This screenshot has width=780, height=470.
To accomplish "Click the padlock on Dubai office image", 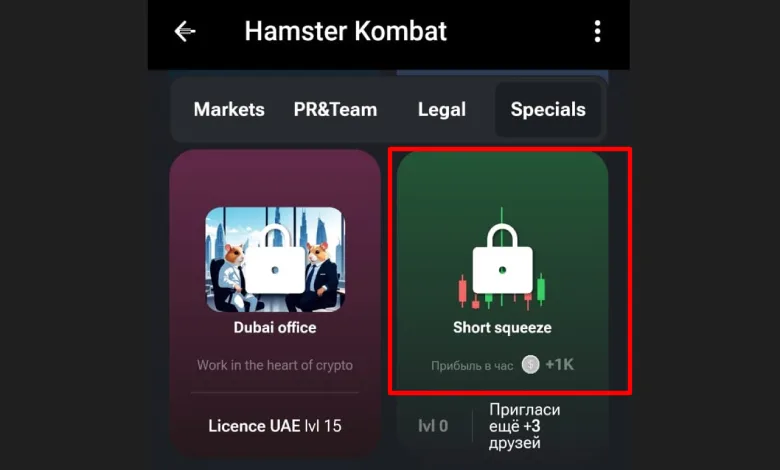I will (x=275, y=259).
